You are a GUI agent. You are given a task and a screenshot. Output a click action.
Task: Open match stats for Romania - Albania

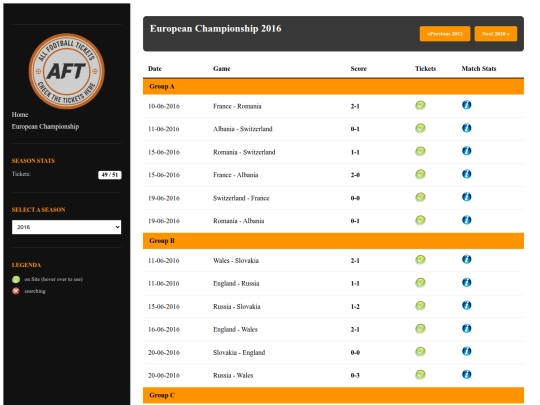point(467,220)
